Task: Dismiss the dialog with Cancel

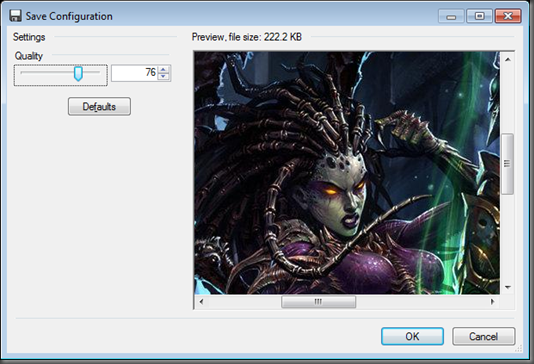Action: 484,336
